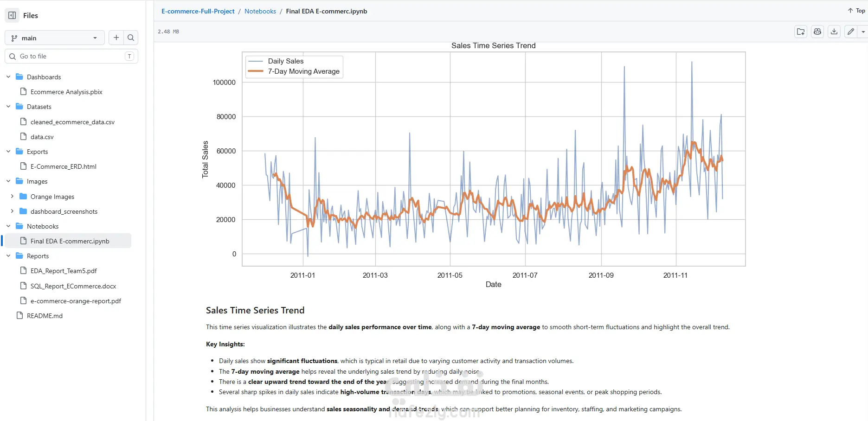
Task: Click the E-commerce-Full-Project breadcrumb link
Action: 198,11
